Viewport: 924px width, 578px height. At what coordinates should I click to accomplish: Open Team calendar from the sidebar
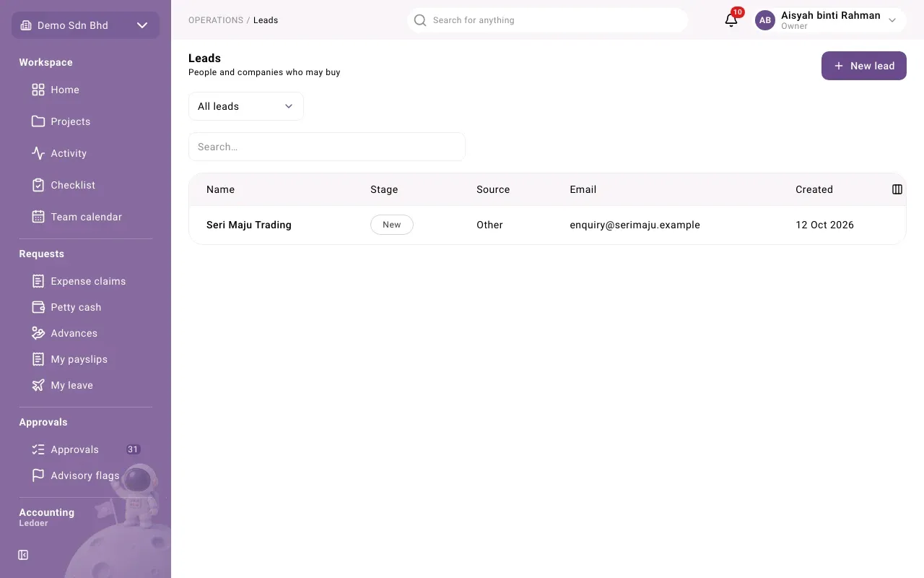(x=85, y=217)
